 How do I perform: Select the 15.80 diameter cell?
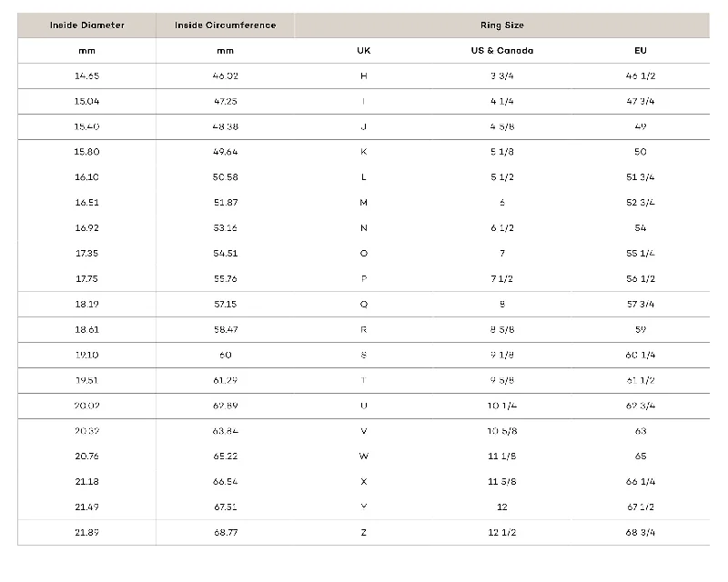coord(86,152)
